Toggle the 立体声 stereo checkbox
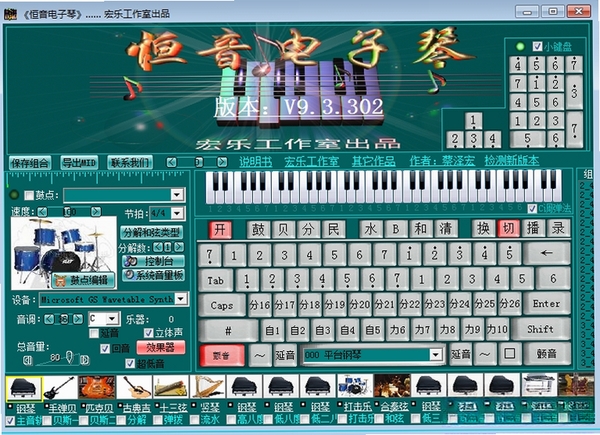600x435 pixels. (x=148, y=332)
